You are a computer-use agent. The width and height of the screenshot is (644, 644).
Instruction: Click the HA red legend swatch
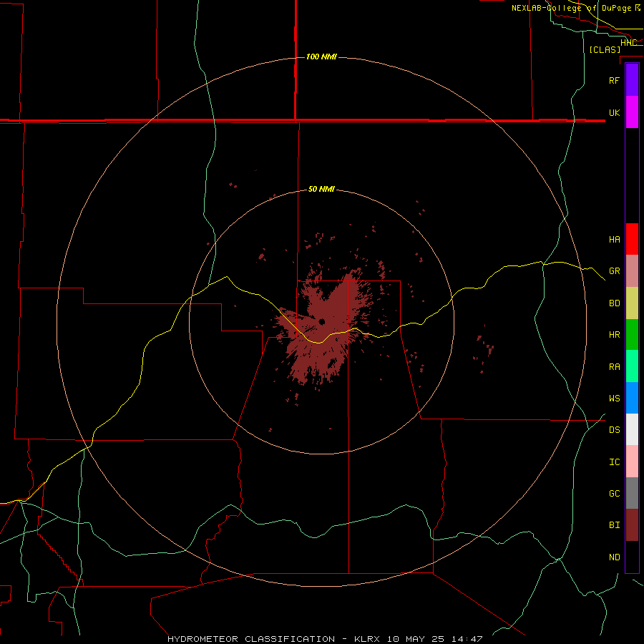(632, 239)
